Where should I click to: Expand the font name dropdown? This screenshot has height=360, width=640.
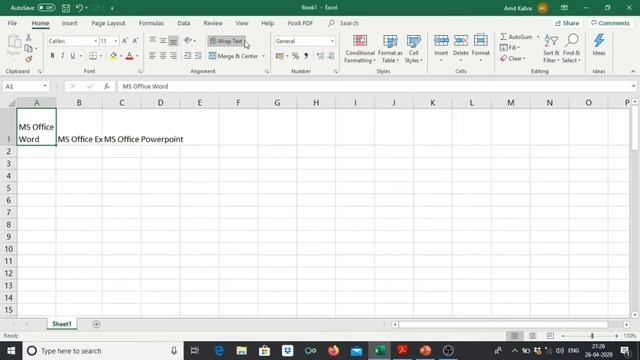(x=96, y=41)
